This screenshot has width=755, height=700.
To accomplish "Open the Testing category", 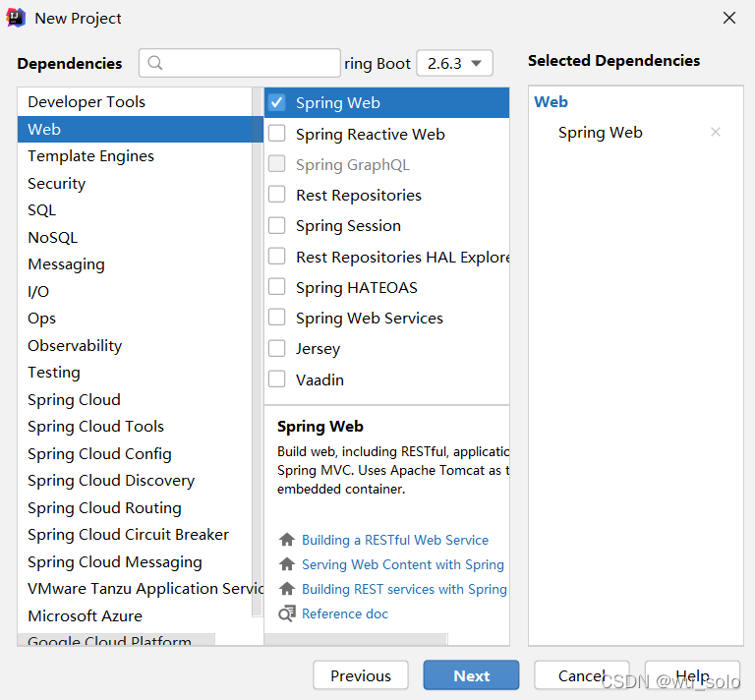I will pos(135,373).
